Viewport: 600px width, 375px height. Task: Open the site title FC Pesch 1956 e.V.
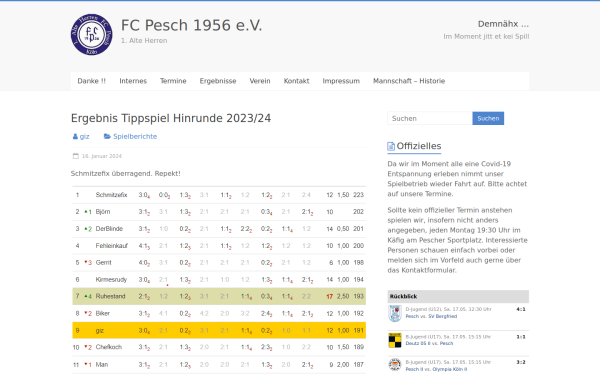pos(191,26)
